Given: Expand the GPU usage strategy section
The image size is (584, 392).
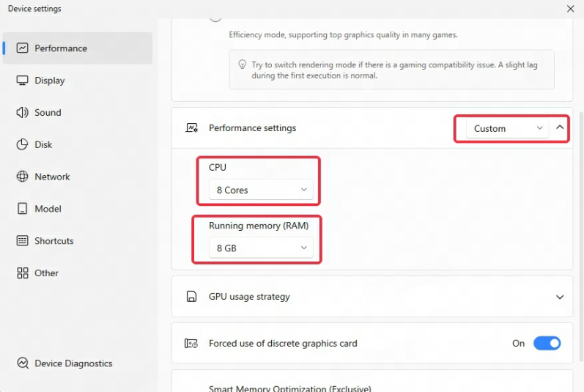Looking at the screenshot, I should (x=559, y=297).
